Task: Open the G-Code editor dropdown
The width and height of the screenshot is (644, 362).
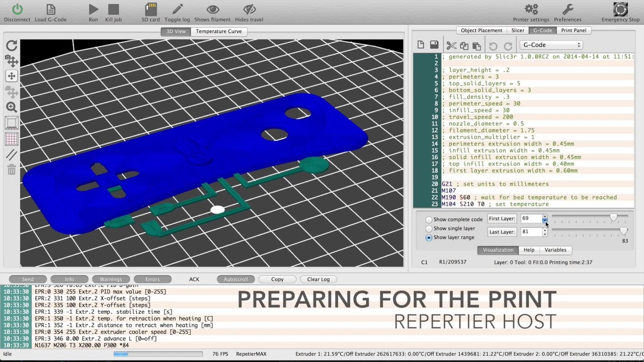Action: 551,45
